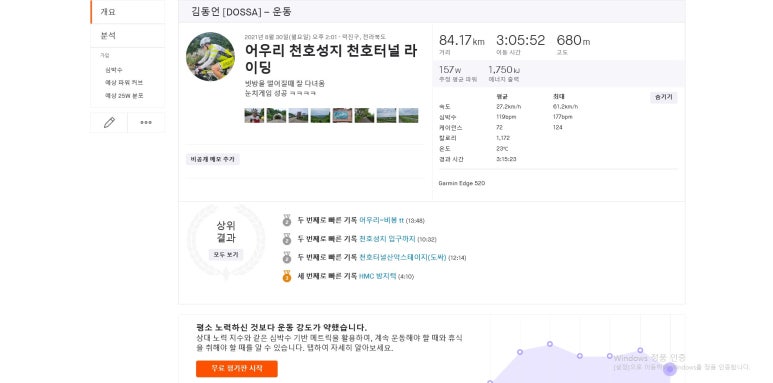Screen dimensions: 773x383
Task: Open fourth ride photo of green hills
Action: [320, 115]
